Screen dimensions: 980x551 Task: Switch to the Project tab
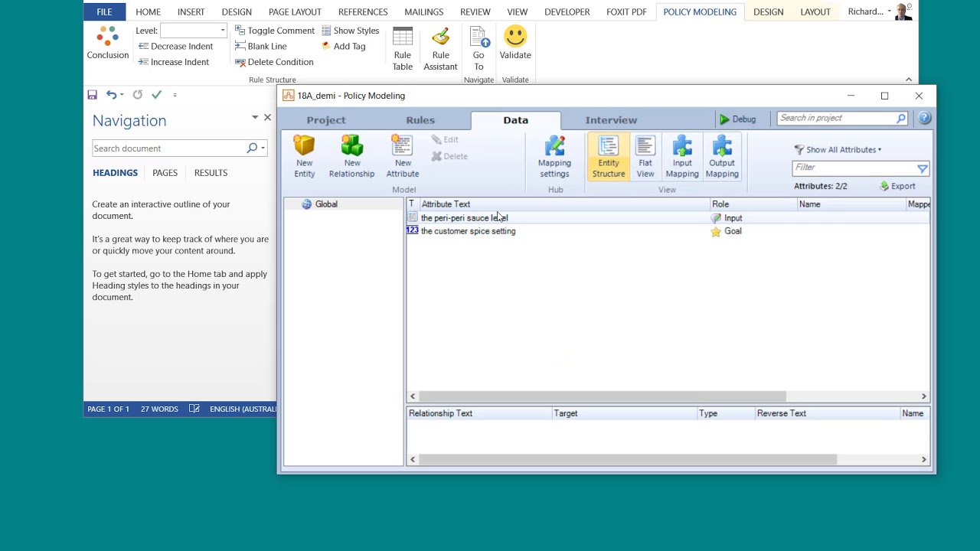pos(326,120)
